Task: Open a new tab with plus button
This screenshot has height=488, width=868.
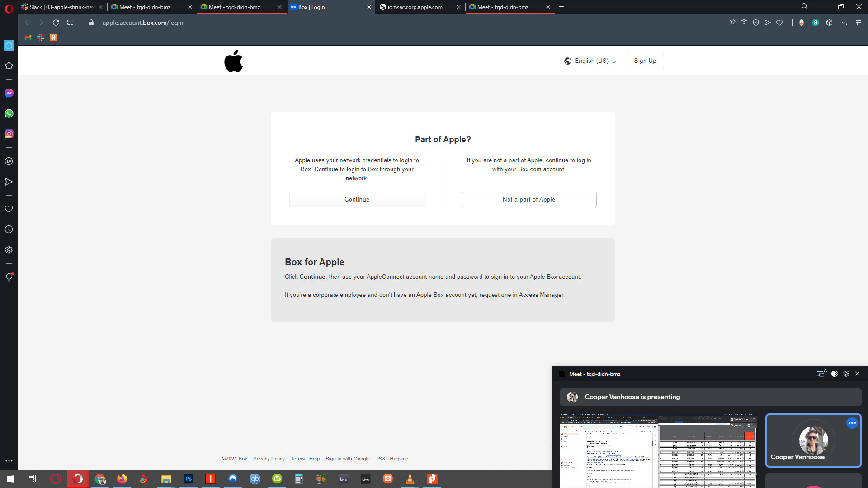Action: 561,7
